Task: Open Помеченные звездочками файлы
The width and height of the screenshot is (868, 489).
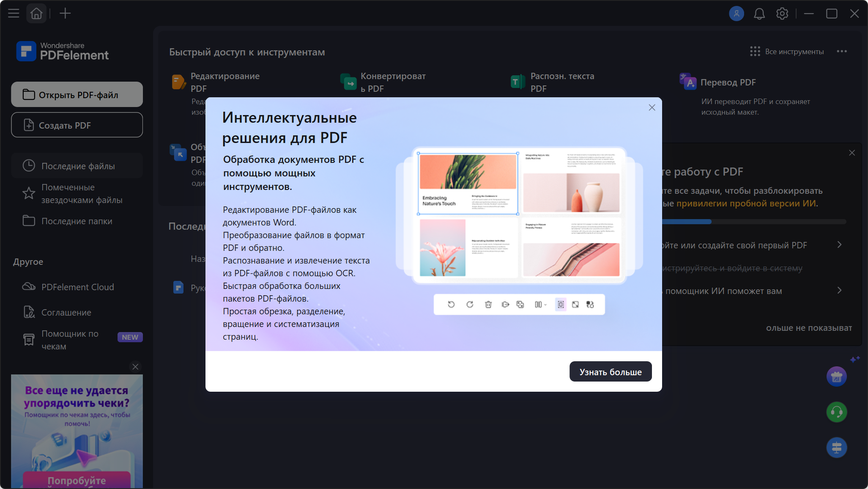Action: 77,193
